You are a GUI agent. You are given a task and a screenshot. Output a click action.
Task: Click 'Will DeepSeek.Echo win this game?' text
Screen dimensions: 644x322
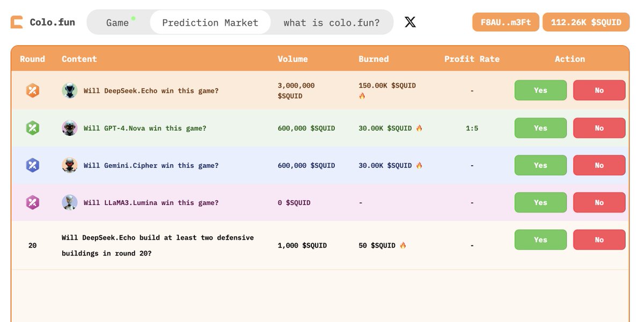[x=151, y=91]
